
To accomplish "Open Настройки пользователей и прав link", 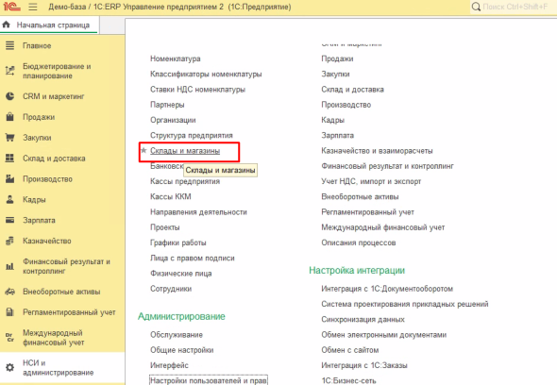I will click(208, 380).
